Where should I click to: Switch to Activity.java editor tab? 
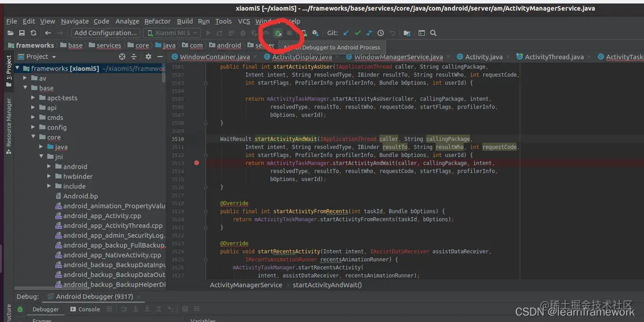point(483,57)
